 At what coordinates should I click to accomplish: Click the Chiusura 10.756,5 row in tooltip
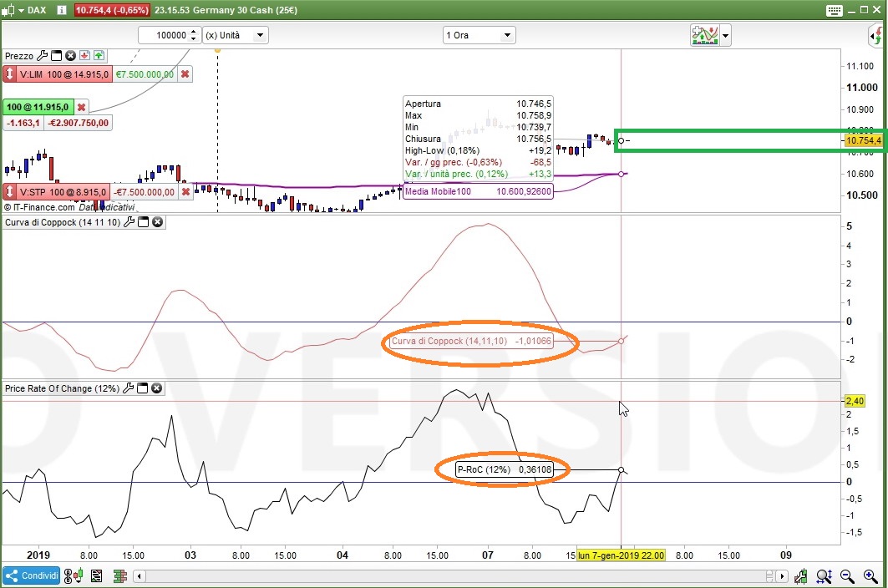click(478, 139)
